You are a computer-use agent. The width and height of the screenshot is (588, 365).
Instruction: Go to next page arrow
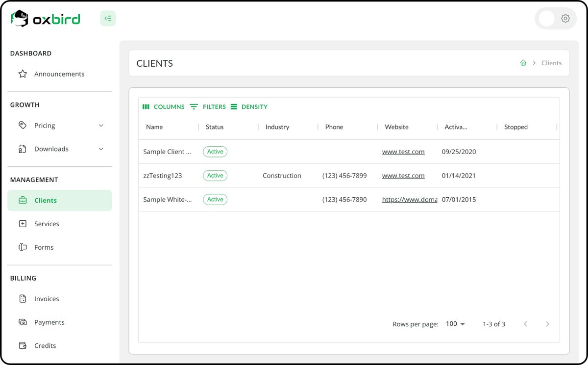(547, 324)
